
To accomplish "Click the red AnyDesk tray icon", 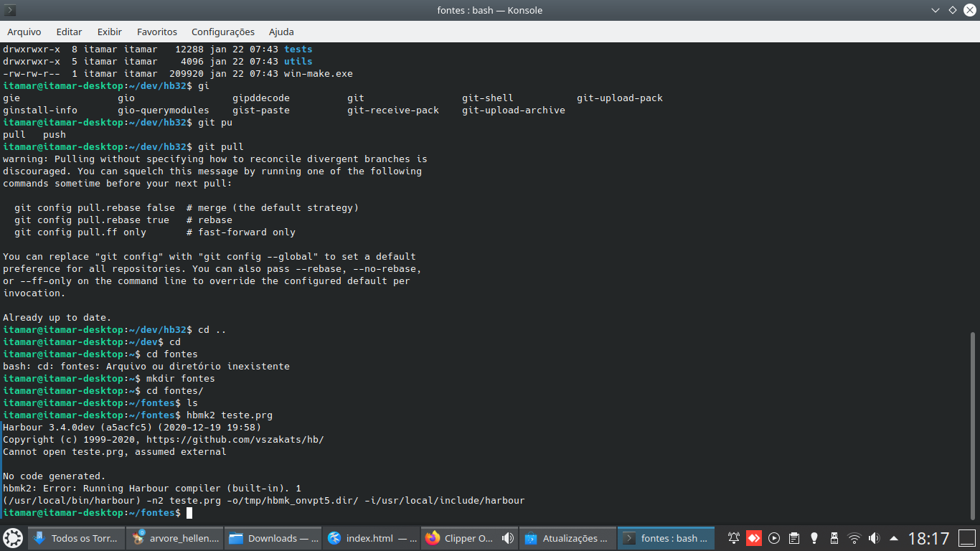I will (x=754, y=538).
